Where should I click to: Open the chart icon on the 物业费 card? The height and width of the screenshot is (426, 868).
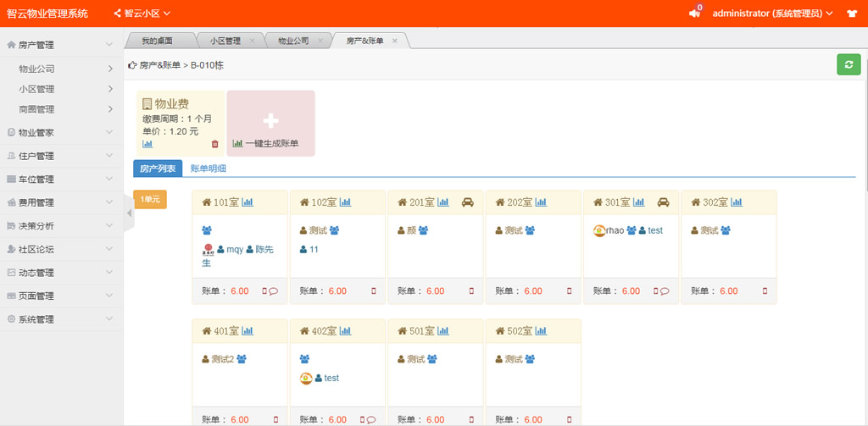pyautogui.click(x=147, y=144)
